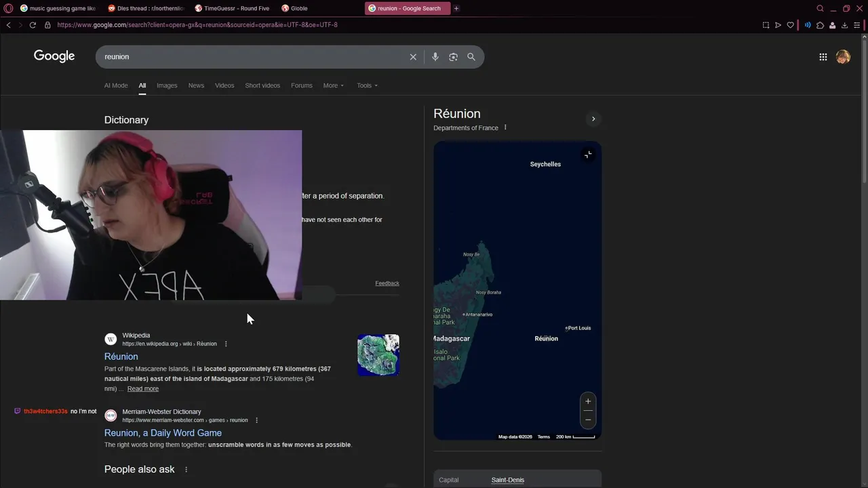Zoom out on the Réunion map
The height and width of the screenshot is (488, 868).
coord(588,420)
